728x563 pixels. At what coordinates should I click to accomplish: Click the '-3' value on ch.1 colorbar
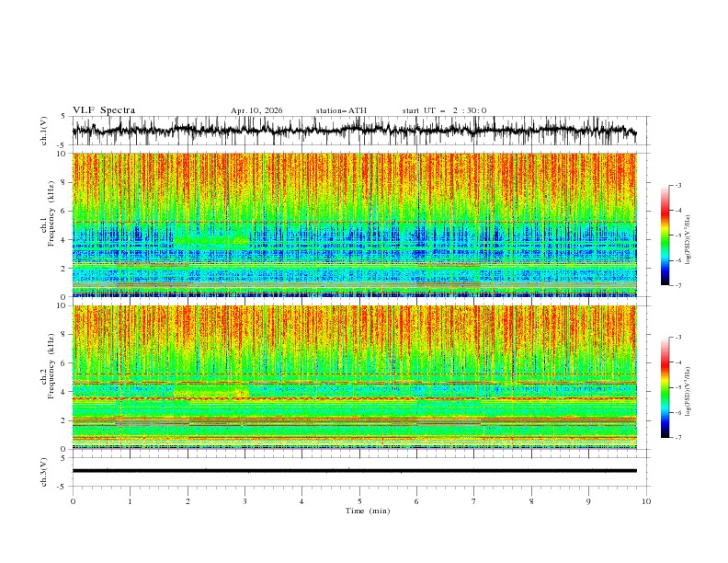(x=677, y=185)
